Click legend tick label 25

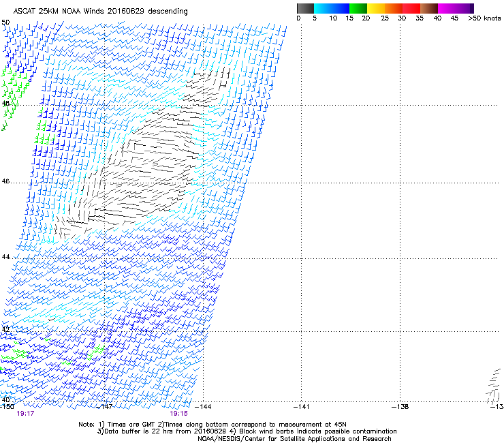[385, 18]
